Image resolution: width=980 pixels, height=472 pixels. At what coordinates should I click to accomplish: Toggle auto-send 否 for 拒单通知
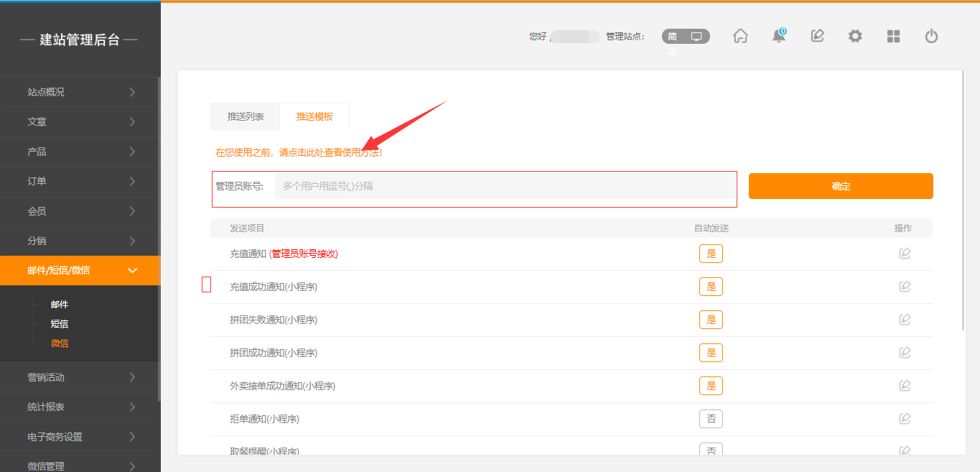(711, 419)
